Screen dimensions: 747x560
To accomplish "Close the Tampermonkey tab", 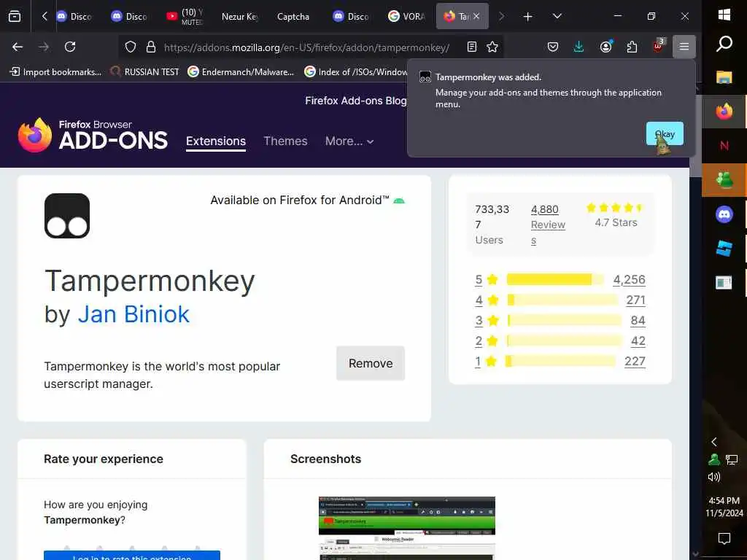I will (x=476, y=17).
